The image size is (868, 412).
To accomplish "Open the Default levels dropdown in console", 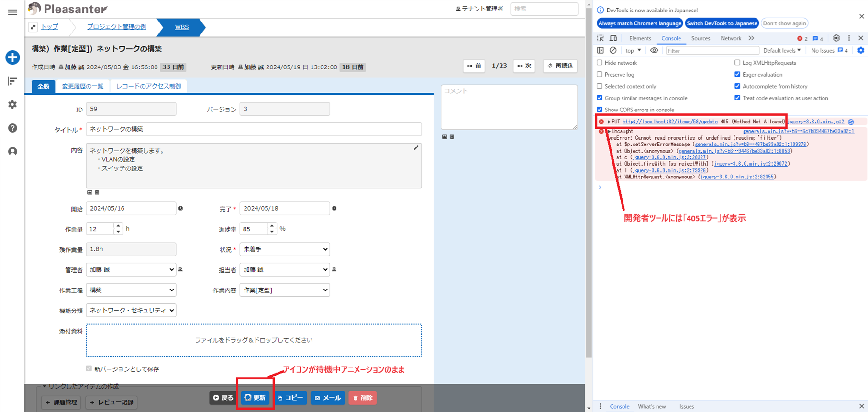I will pos(782,50).
